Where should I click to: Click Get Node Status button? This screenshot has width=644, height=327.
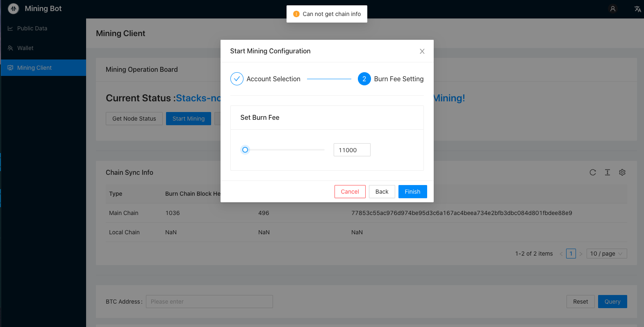click(x=134, y=119)
